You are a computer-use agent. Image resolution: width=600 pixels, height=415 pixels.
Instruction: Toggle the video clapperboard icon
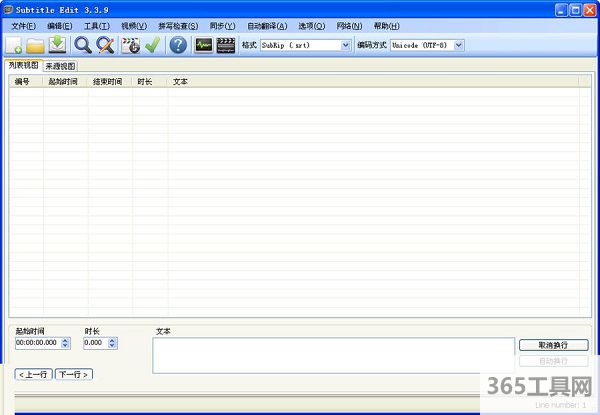[226, 45]
